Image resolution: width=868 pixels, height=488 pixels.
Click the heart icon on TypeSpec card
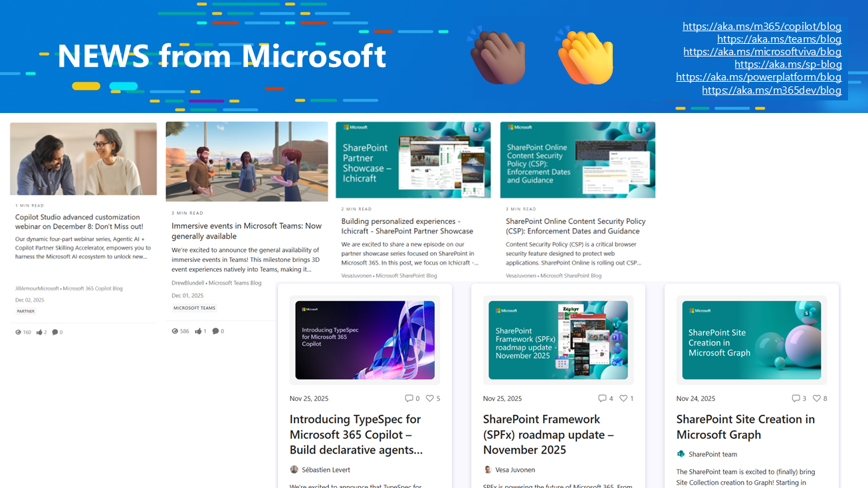429,398
